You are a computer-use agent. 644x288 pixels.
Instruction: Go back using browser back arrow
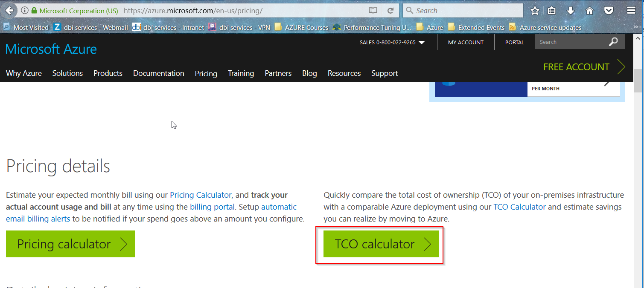[9, 11]
